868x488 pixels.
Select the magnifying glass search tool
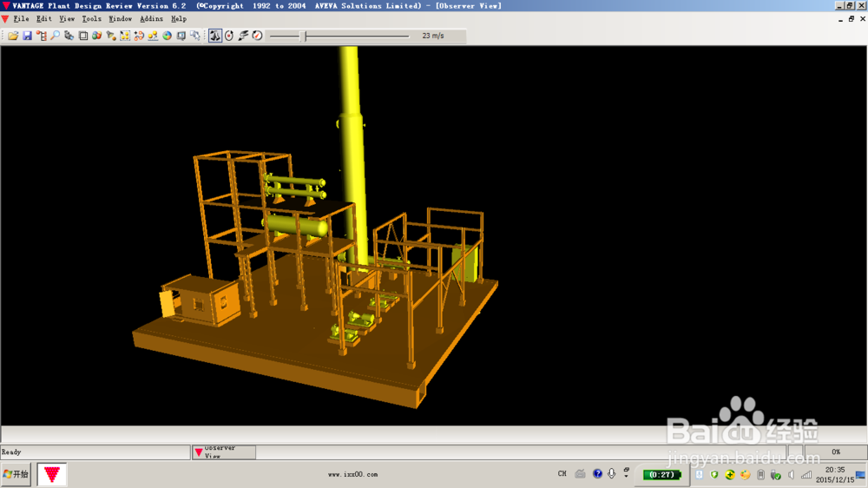pyautogui.click(x=56, y=36)
